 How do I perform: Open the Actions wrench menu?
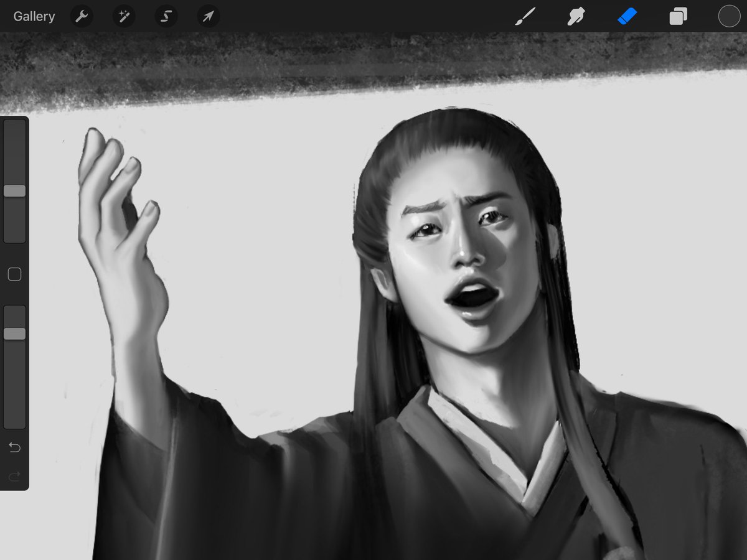[82, 16]
